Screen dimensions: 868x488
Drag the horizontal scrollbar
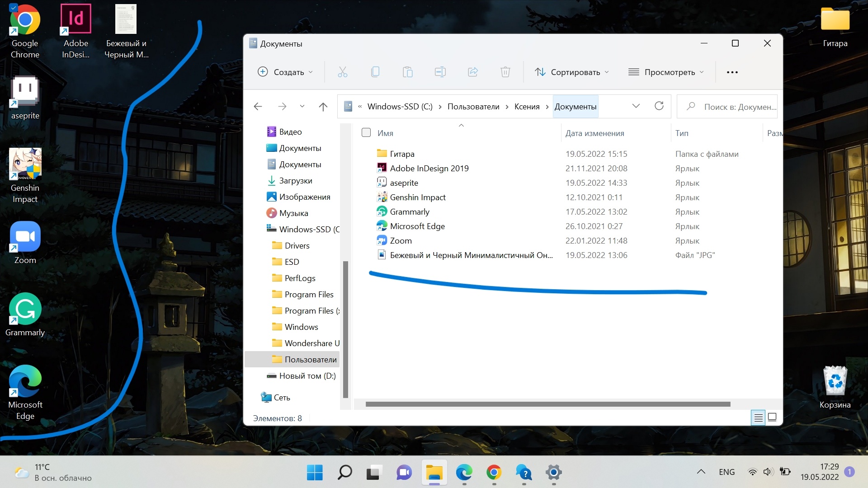click(x=547, y=404)
